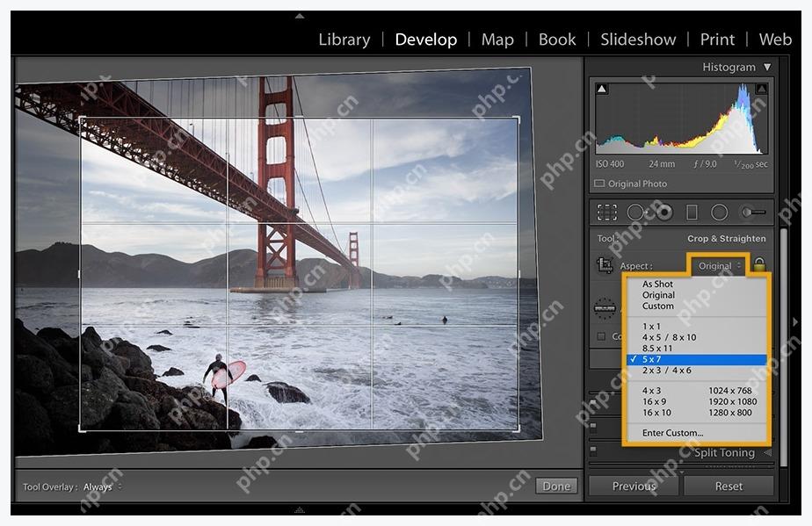812x526 pixels.
Task: Pick the Straighten angle tool icon
Action: click(605, 308)
